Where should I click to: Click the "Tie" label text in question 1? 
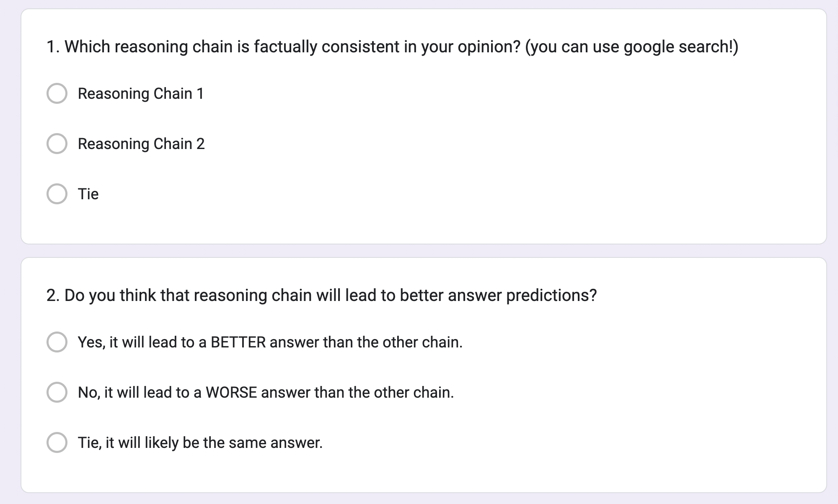[88, 194]
